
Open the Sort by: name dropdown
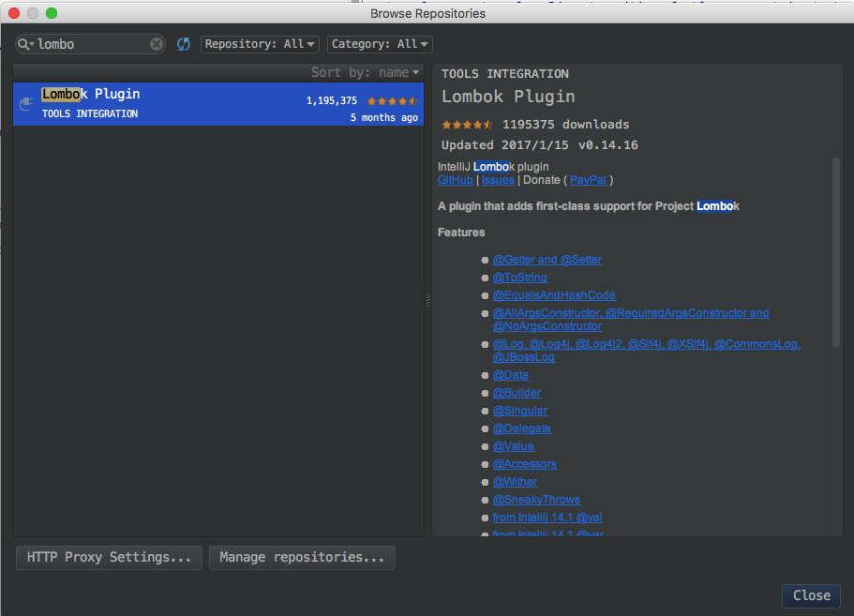tap(365, 72)
